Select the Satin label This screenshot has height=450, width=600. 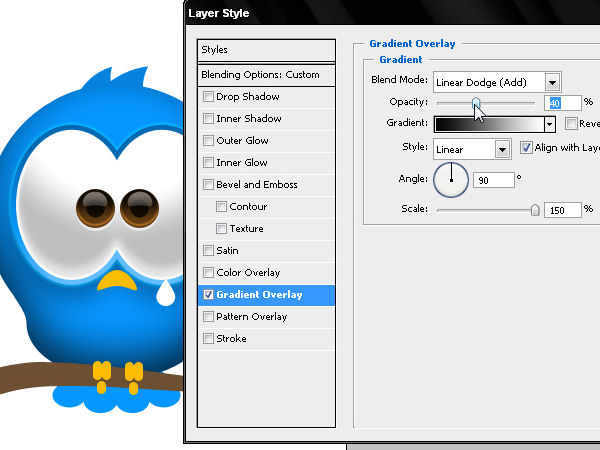pyautogui.click(x=227, y=251)
